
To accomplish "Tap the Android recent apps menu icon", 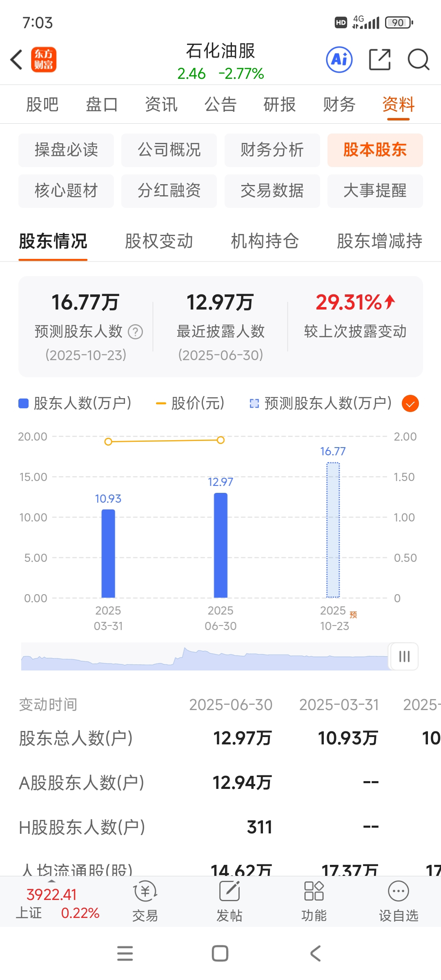I will (125, 953).
